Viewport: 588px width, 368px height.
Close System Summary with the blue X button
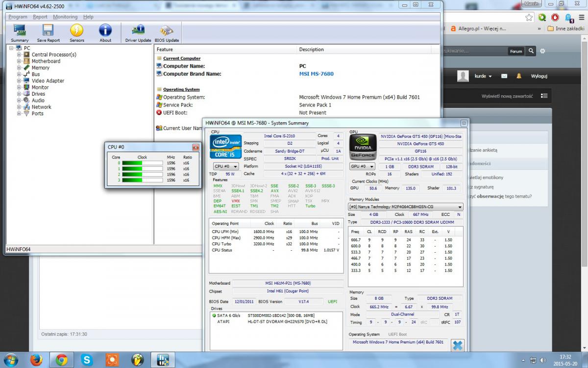(x=457, y=345)
